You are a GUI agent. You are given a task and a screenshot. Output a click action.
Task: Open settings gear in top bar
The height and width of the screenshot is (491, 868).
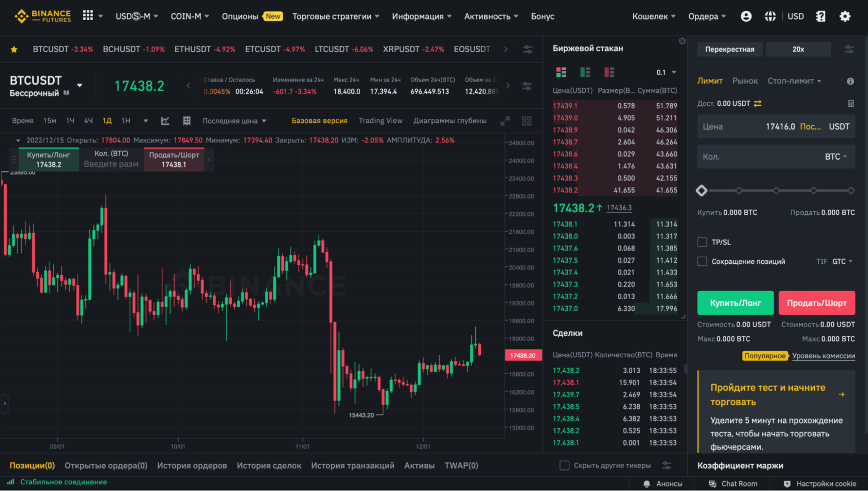pos(845,16)
